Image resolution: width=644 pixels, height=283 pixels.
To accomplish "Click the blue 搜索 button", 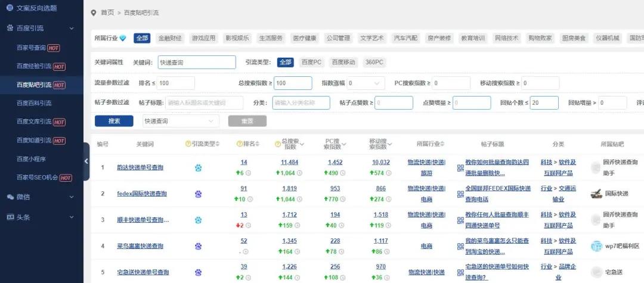I will pyautogui.click(x=114, y=121).
